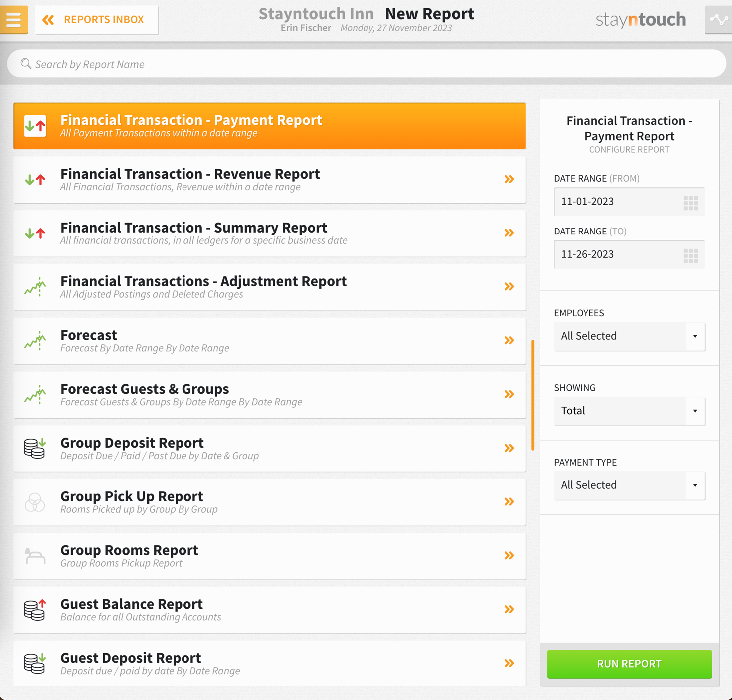Click the Payment Report up-down arrows icon
Viewport: 732px width, 700px height.
pyautogui.click(x=35, y=126)
